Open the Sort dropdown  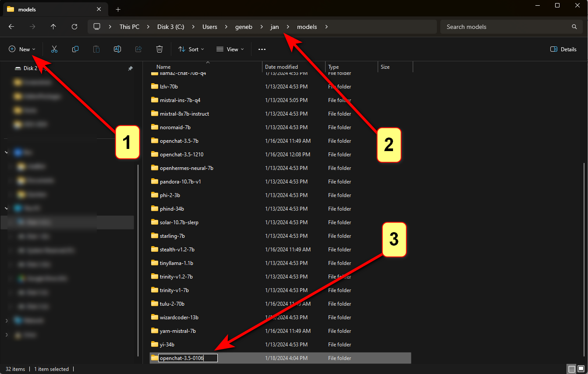pos(191,49)
